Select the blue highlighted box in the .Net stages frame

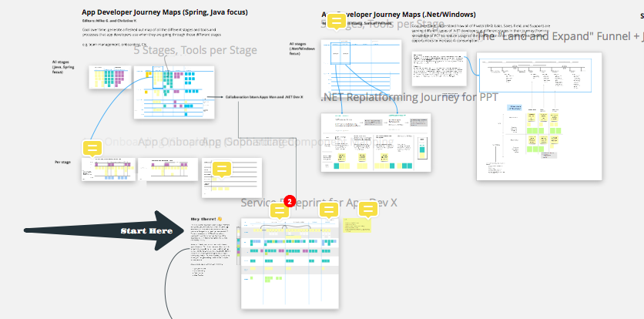(x=340, y=52)
